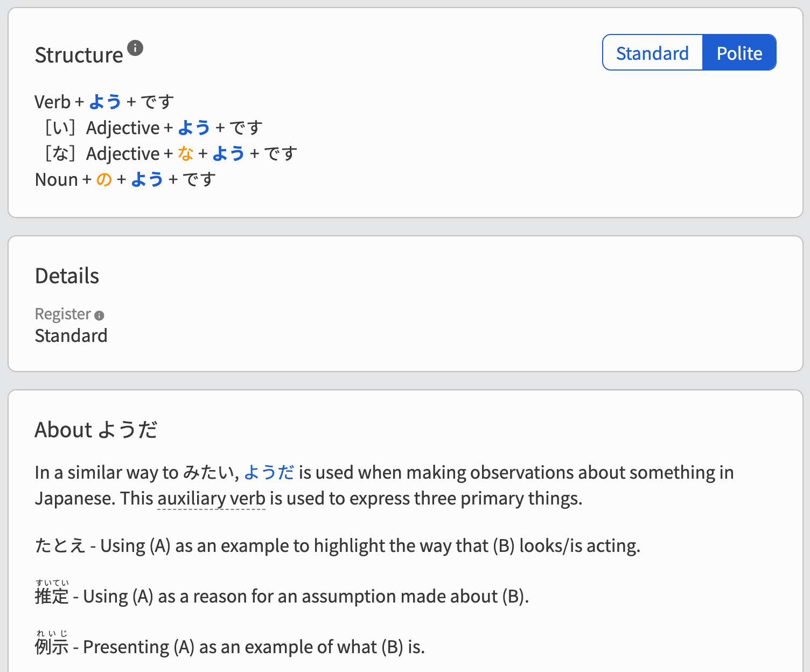Click blue よう in the [な] Adjective line
The height and width of the screenshot is (672, 810).
click(228, 153)
